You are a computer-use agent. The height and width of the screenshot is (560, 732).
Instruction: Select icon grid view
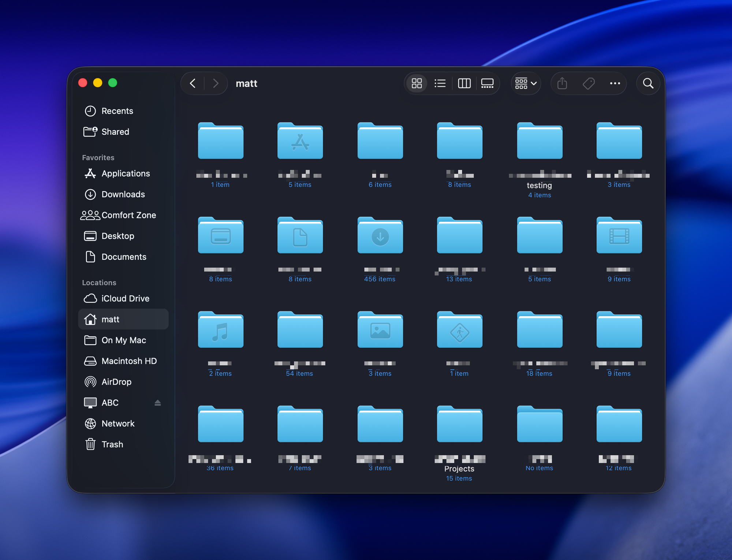coord(417,83)
